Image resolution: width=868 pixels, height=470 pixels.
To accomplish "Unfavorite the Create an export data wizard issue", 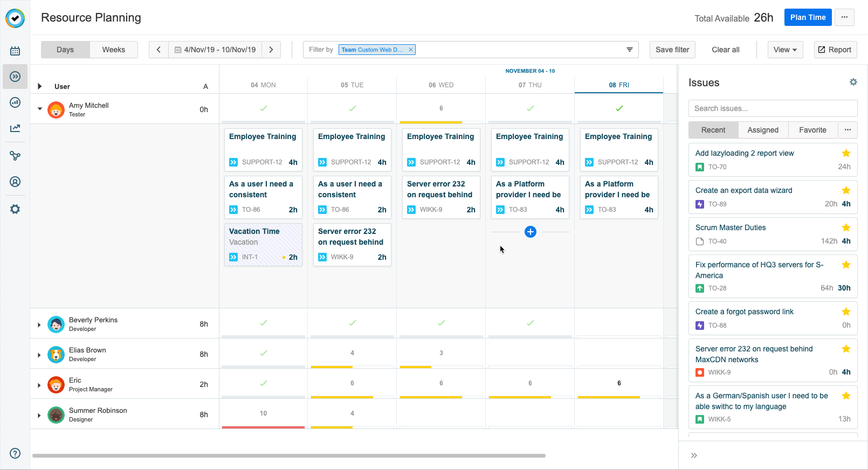I will 846,190.
